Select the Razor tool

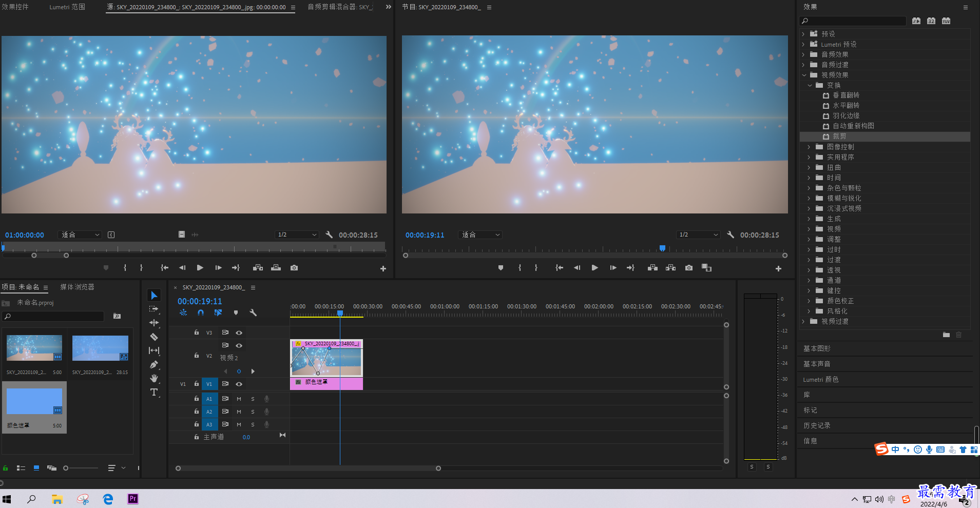[x=154, y=337]
